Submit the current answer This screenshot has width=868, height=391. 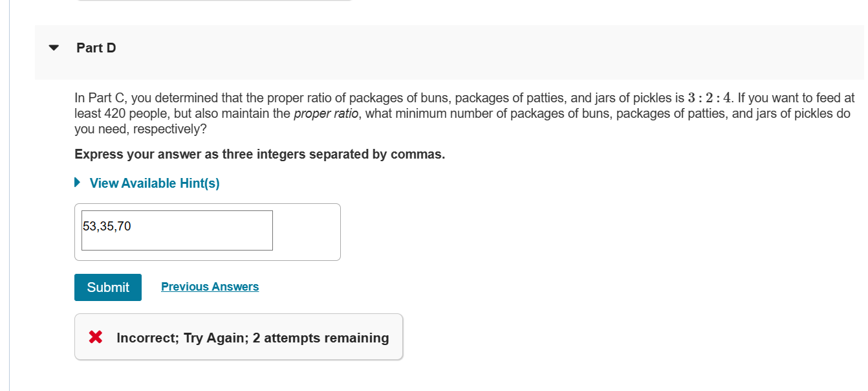pyautogui.click(x=108, y=287)
